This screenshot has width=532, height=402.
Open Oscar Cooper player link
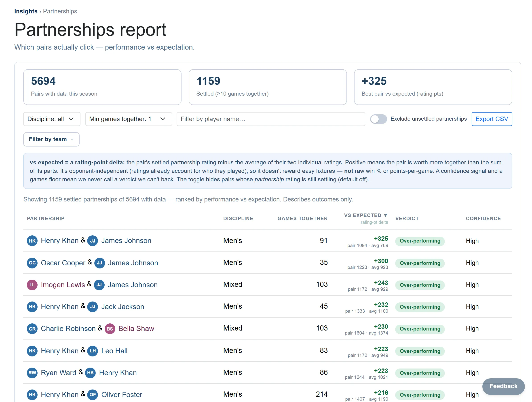pyautogui.click(x=63, y=263)
